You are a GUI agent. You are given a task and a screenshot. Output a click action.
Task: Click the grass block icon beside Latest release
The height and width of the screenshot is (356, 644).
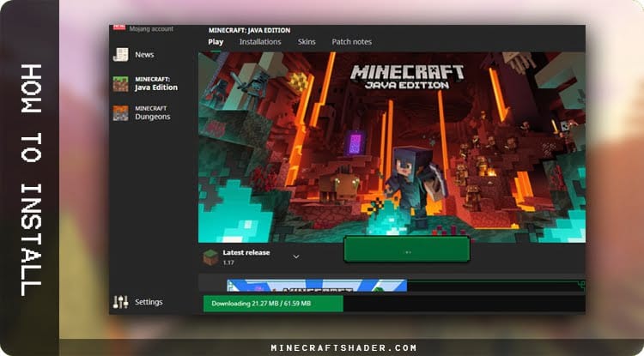click(210, 257)
